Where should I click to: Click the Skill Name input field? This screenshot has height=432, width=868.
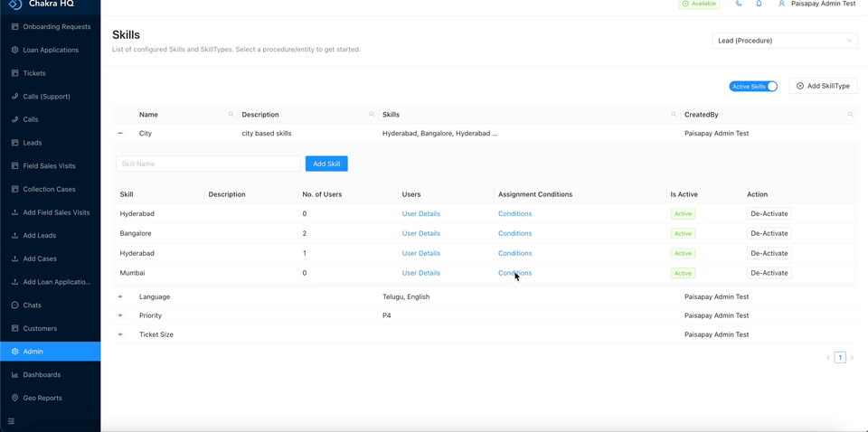(208, 164)
